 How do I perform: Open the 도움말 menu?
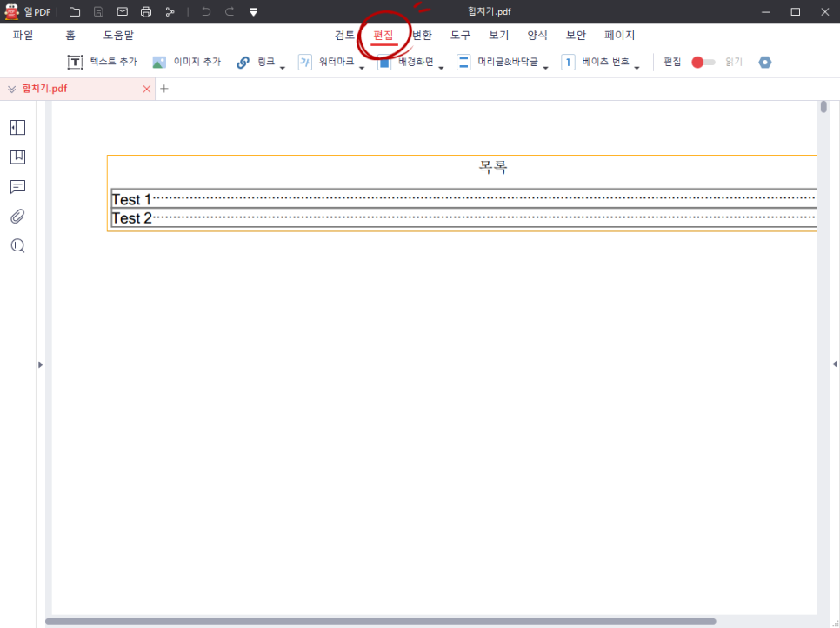coord(118,36)
